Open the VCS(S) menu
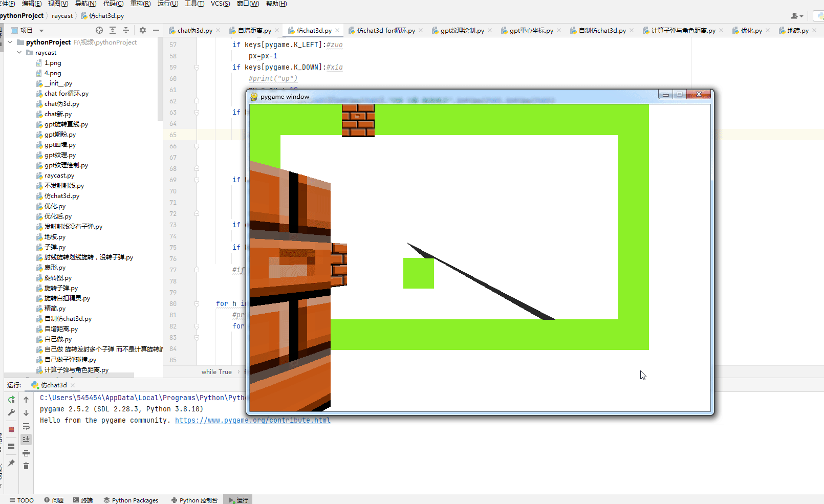The height and width of the screenshot is (504, 824). click(x=220, y=4)
